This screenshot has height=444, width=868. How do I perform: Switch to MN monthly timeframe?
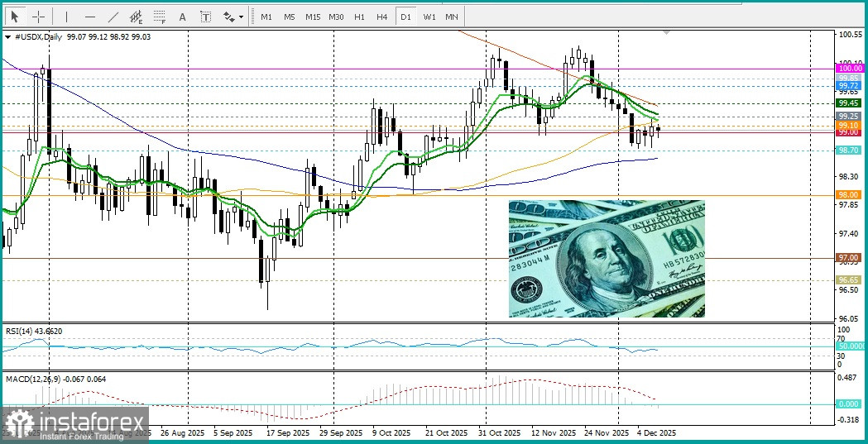point(452,17)
